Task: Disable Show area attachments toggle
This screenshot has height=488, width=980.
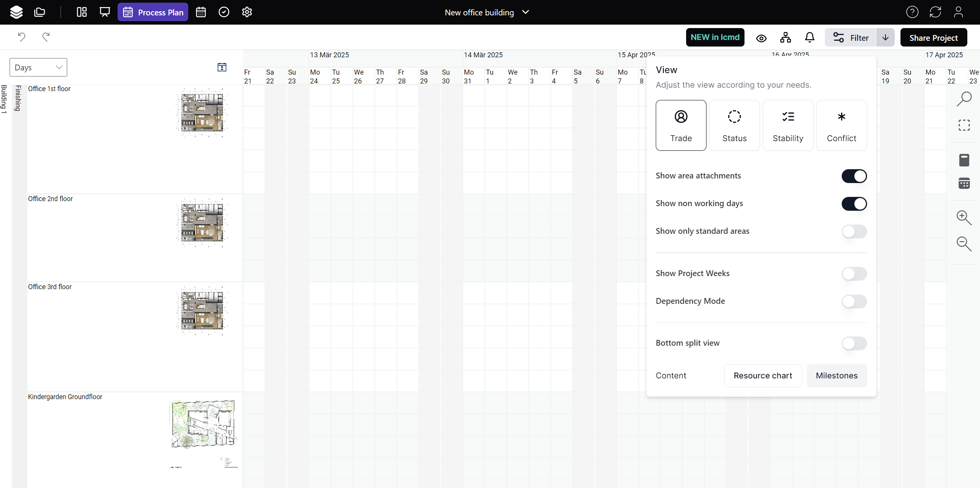Action: [854, 176]
